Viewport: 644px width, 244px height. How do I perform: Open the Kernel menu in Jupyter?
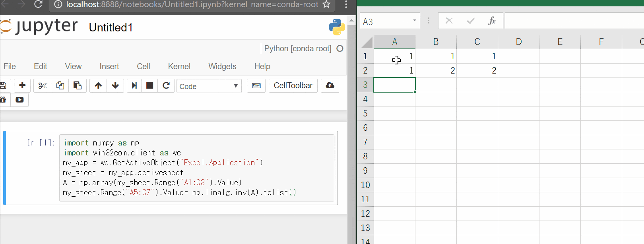click(x=179, y=66)
